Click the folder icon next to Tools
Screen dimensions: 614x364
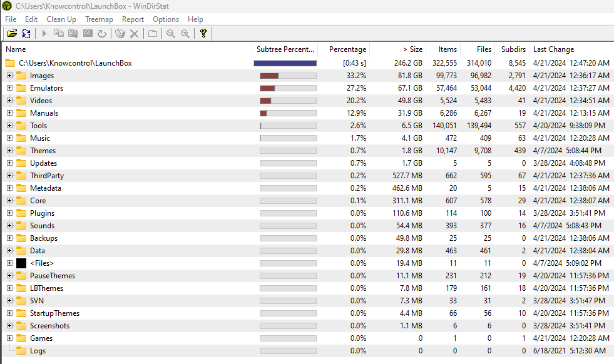(x=21, y=126)
